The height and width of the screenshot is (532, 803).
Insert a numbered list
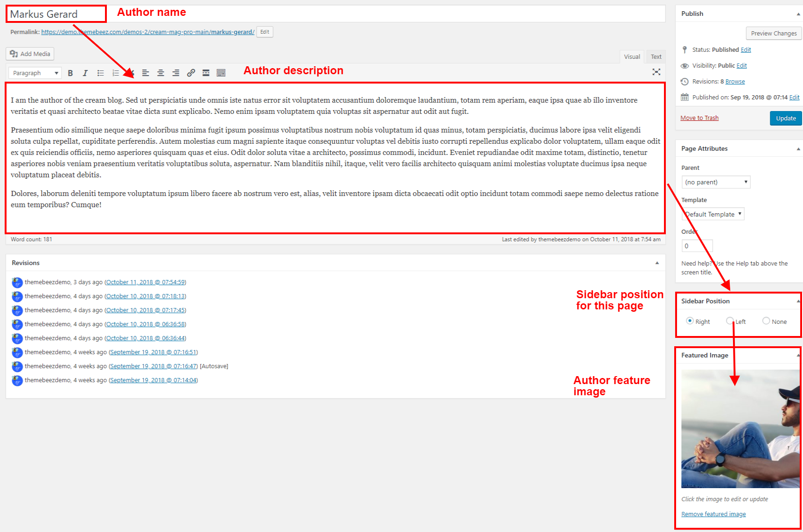116,73
